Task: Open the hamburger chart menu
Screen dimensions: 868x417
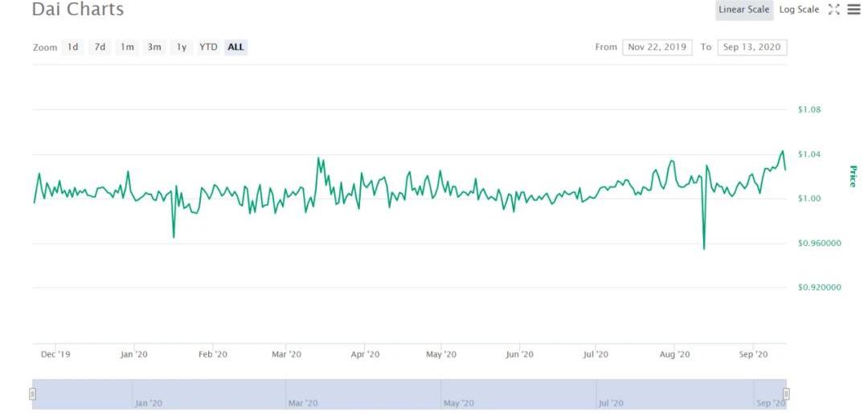Action: click(x=854, y=10)
